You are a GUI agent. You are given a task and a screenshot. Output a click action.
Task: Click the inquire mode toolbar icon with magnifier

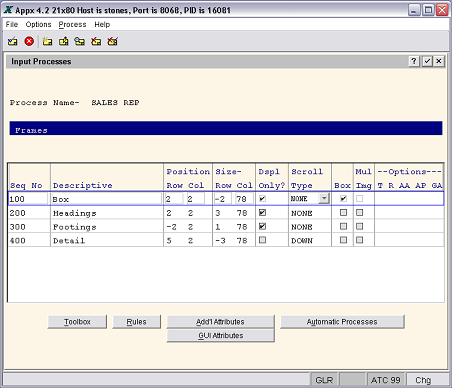[x=80, y=41]
